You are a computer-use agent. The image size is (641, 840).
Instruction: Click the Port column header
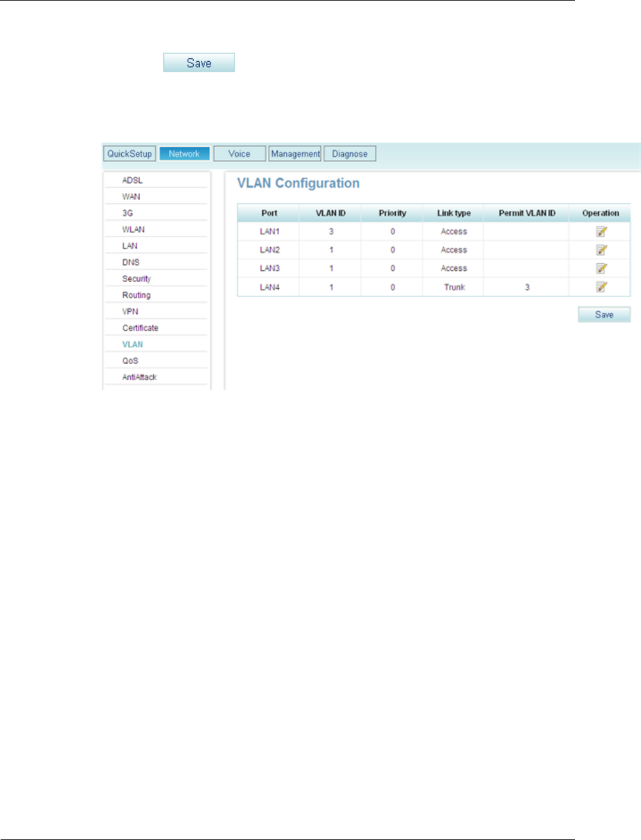coord(269,213)
